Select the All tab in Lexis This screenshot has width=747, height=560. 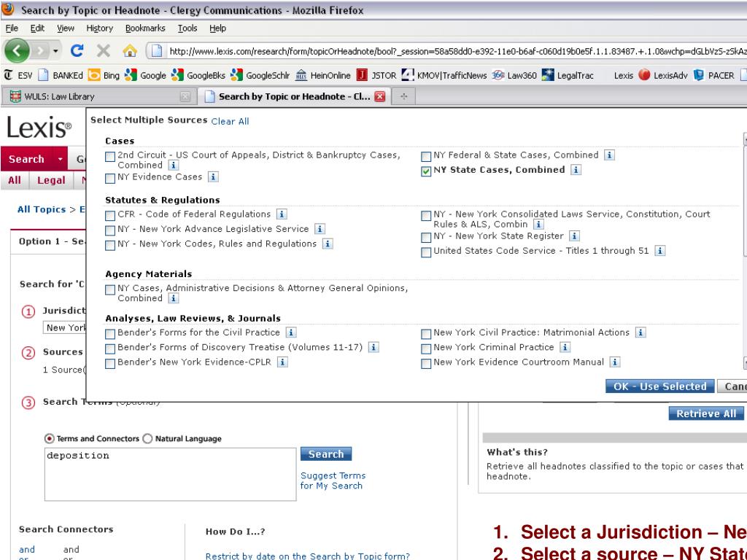click(15, 181)
